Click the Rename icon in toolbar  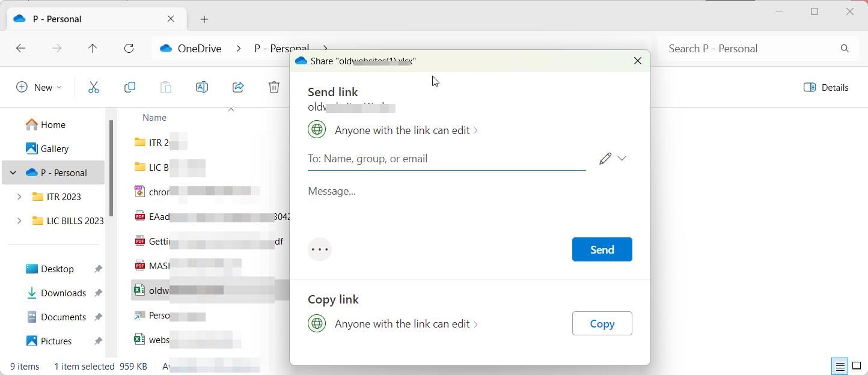(x=202, y=87)
